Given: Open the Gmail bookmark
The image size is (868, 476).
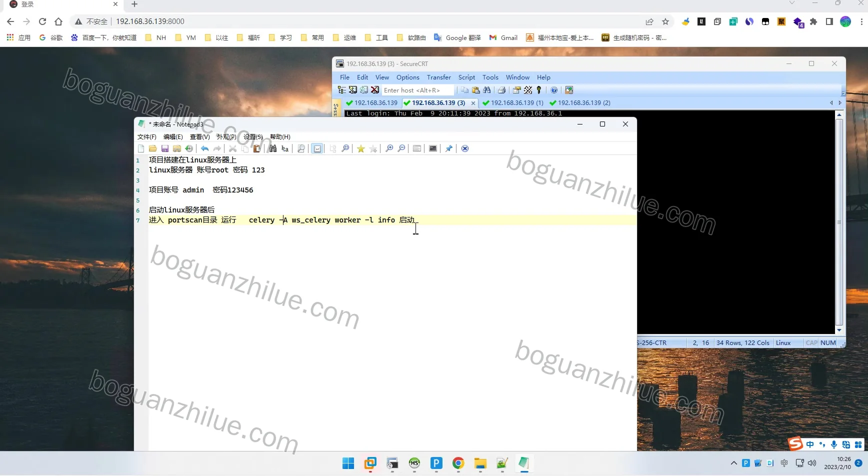Looking at the screenshot, I should point(503,37).
